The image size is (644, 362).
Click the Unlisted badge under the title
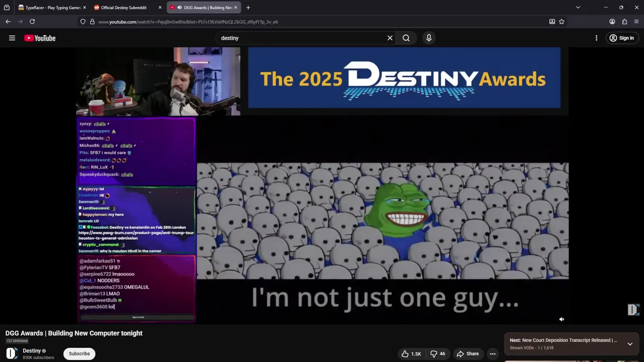[17, 341]
